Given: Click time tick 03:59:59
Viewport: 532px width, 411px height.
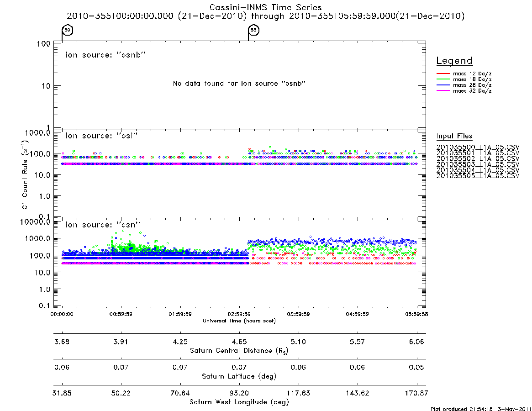Looking at the screenshot, I should (298, 314).
